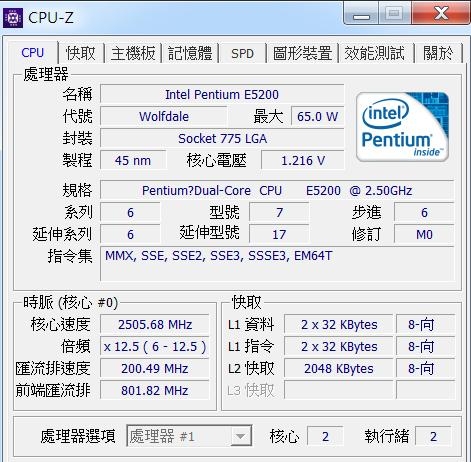Click the core speed value 2505.68 MHz
Viewport: 471px width, 462px height.
tap(155, 324)
